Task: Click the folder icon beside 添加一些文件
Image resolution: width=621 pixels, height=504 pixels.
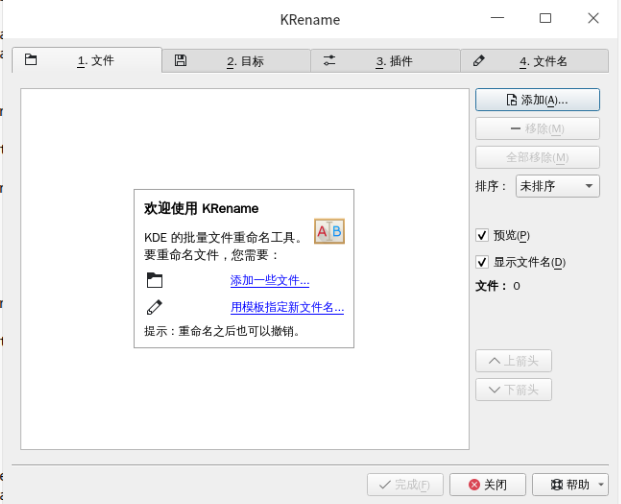Action: click(154, 280)
